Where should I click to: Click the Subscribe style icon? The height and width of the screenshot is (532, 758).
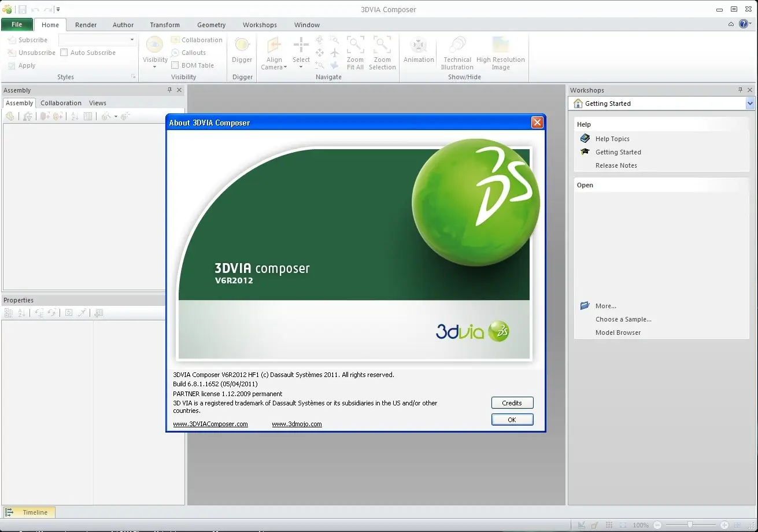coord(12,40)
